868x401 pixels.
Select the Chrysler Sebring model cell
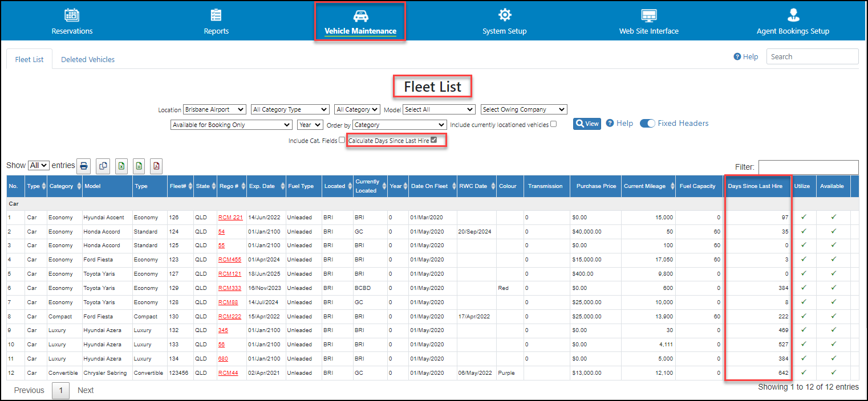pos(107,373)
